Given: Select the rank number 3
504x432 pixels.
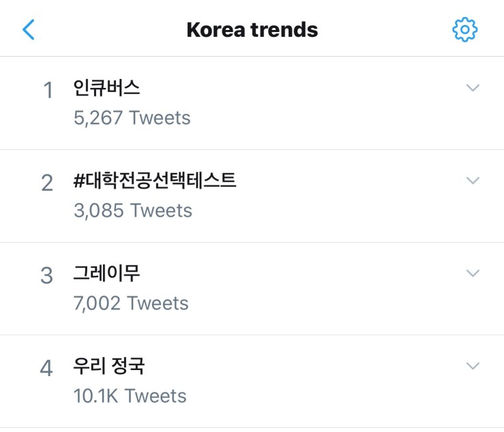Looking at the screenshot, I should (x=47, y=276).
